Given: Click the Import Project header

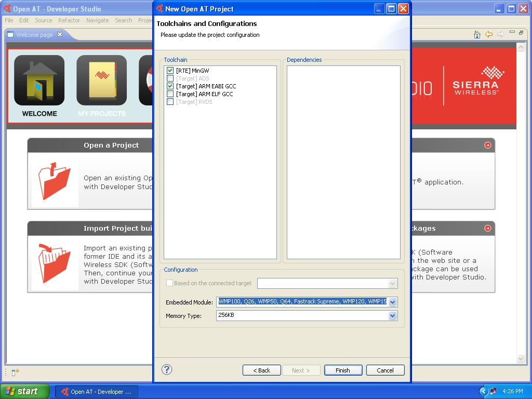Looking at the screenshot, I should pos(118,229).
